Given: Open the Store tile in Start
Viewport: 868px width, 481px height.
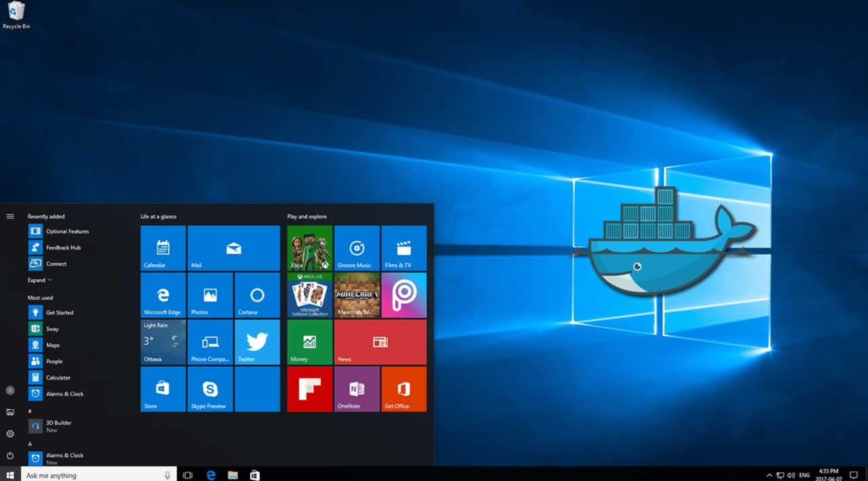Looking at the screenshot, I should click(x=163, y=389).
